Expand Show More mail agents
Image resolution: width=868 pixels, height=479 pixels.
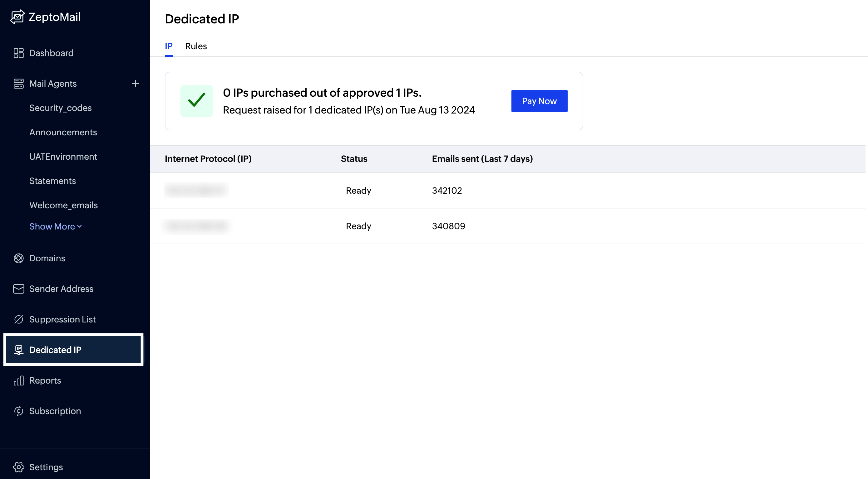(x=56, y=226)
